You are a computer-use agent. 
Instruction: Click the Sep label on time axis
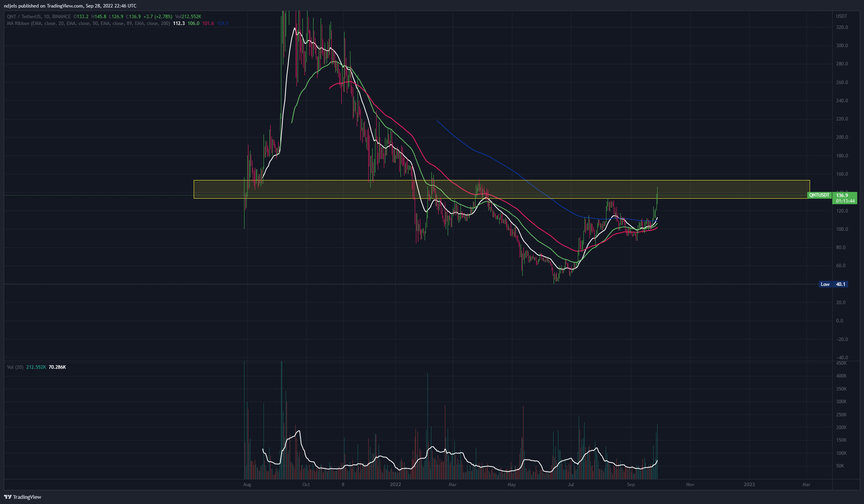(x=631, y=485)
